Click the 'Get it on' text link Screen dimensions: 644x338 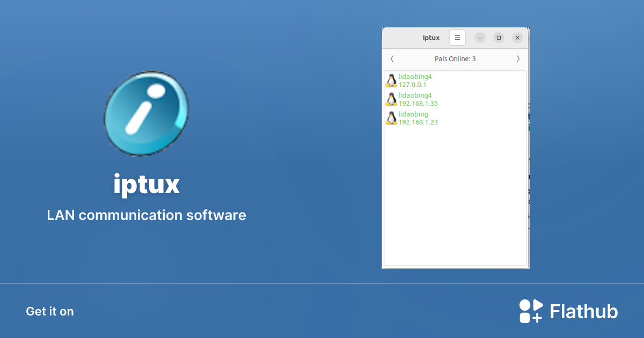coord(49,311)
